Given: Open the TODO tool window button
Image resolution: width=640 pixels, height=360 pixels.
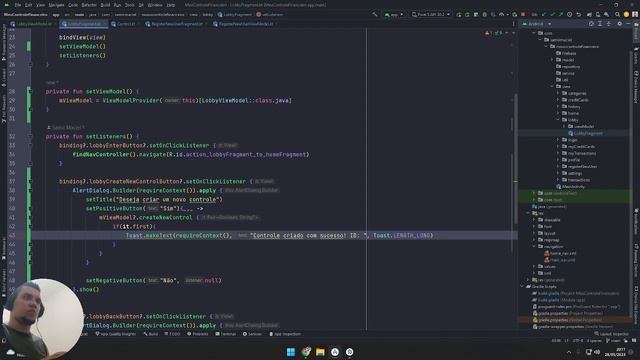Looking at the screenshot, I should 172,334.
